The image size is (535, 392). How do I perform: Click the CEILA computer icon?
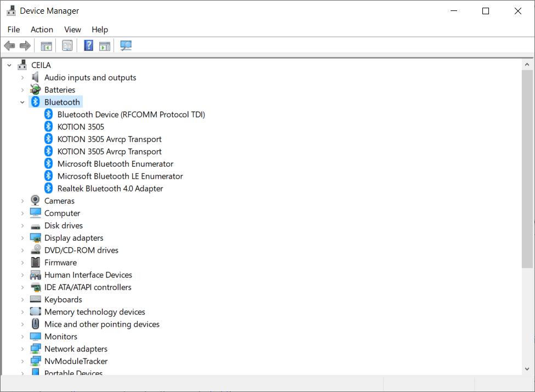(x=22, y=65)
